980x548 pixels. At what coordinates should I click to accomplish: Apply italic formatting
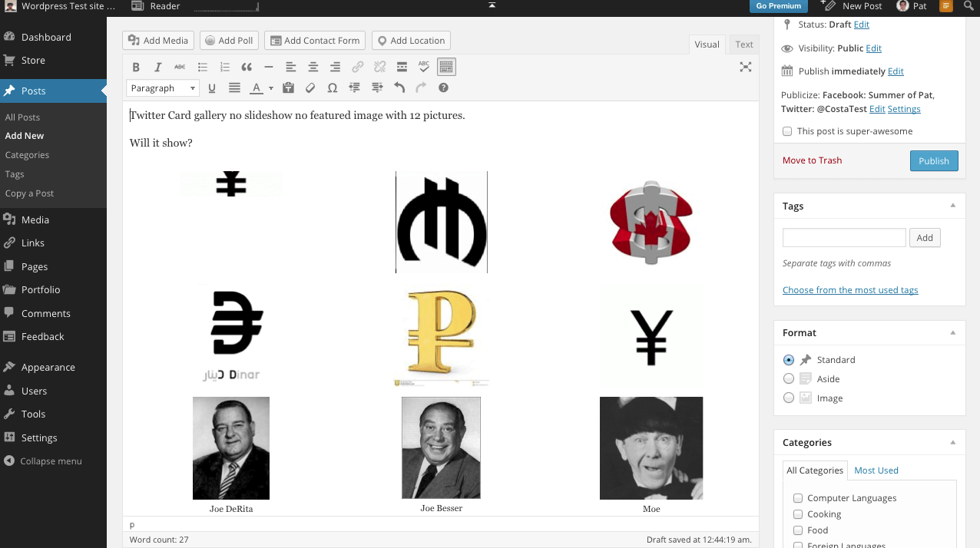158,68
